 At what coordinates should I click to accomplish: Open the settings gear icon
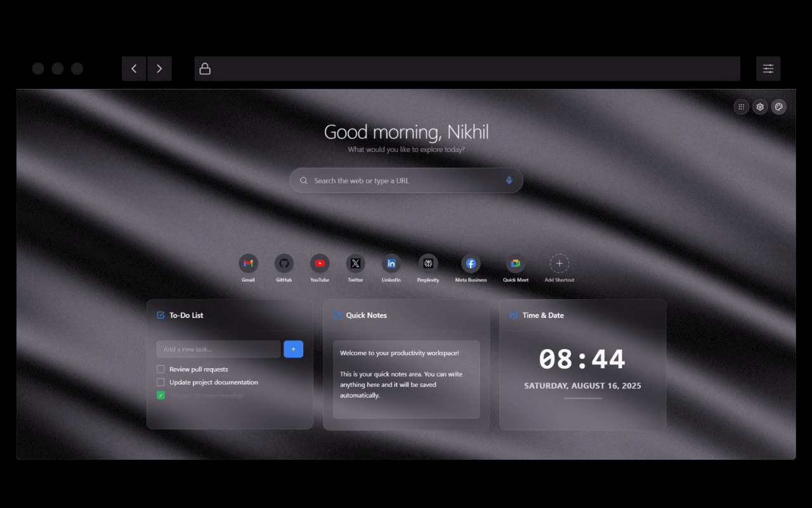pyautogui.click(x=760, y=107)
